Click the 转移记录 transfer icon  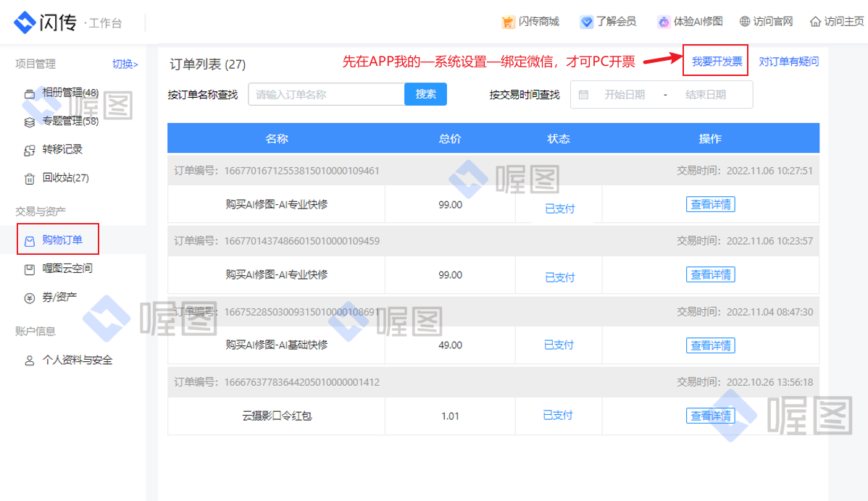29,151
